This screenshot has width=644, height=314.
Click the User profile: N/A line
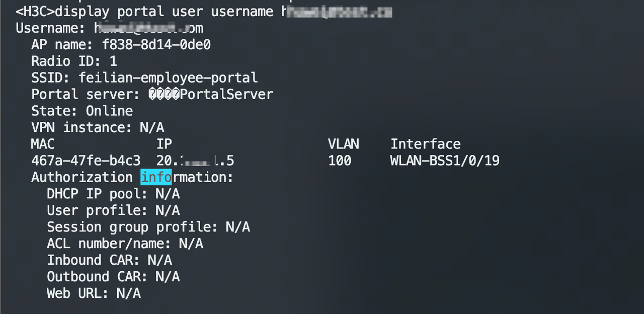pyautogui.click(x=113, y=210)
